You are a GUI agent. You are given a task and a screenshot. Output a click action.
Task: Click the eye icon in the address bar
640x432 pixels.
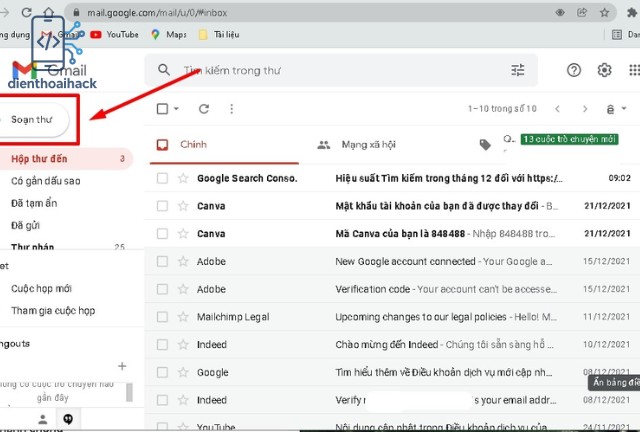click(x=560, y=13)
